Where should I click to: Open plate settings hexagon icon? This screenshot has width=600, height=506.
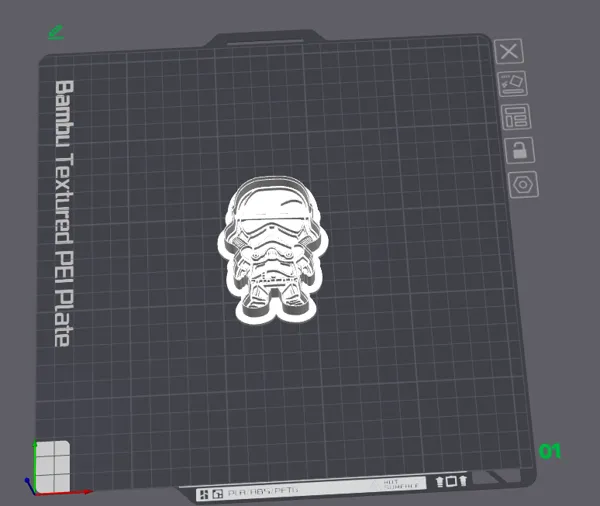coord(523,185)
